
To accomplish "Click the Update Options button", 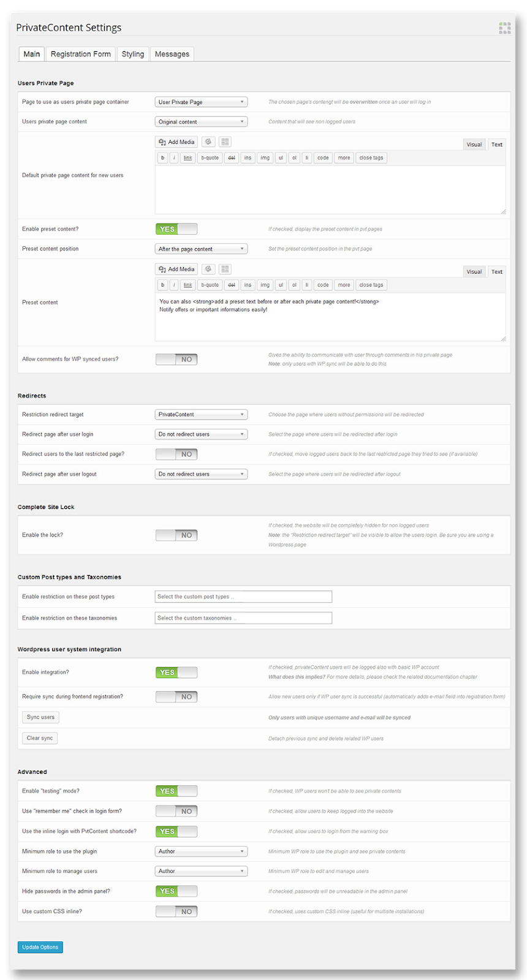I will click(x=40, y=948).
